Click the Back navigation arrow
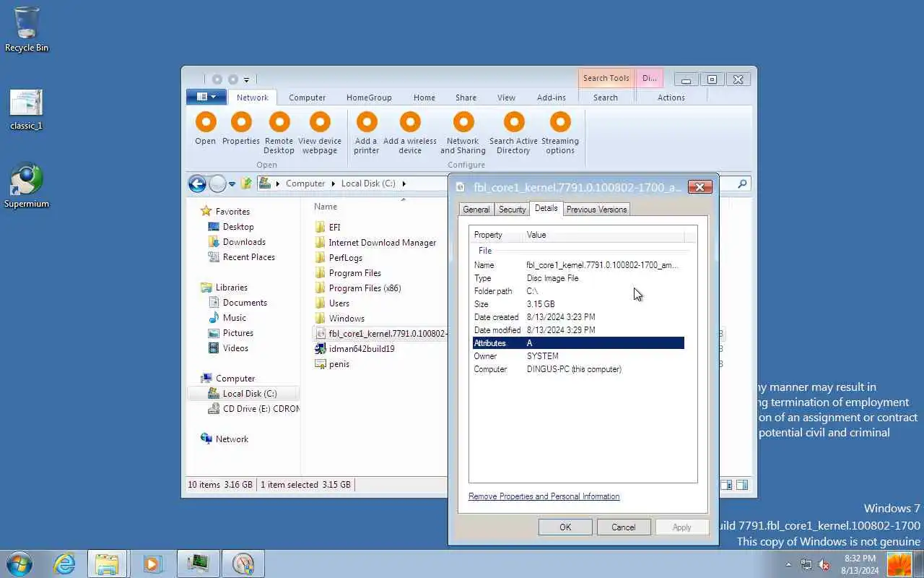 tap(197, 184)
